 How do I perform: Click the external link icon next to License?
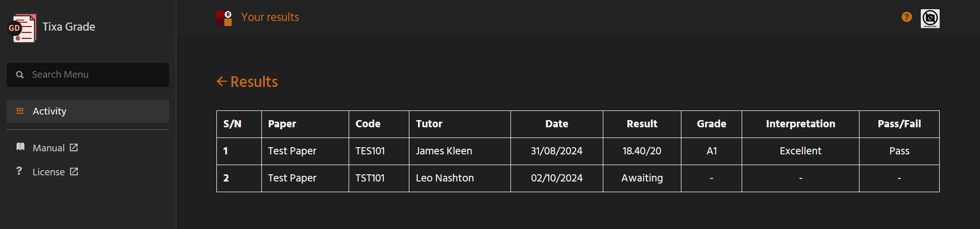click(x=74, y=171)
